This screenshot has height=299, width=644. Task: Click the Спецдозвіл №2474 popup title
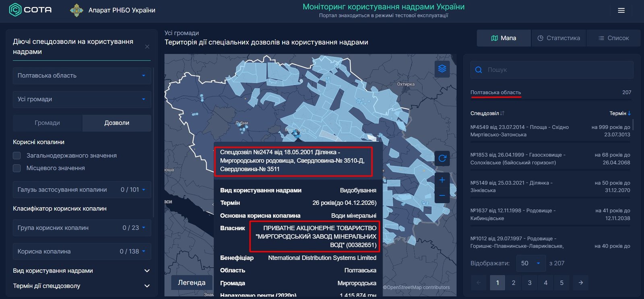click(292, 161)
